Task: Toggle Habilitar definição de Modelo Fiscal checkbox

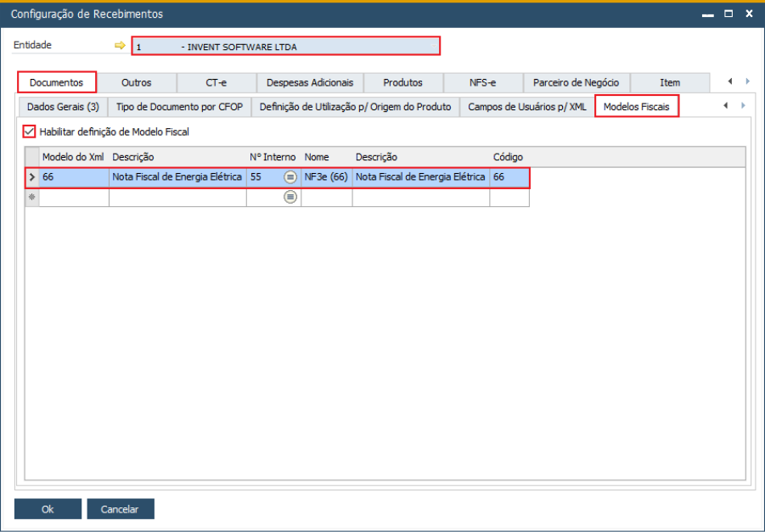Action: (x=30, y=132)
